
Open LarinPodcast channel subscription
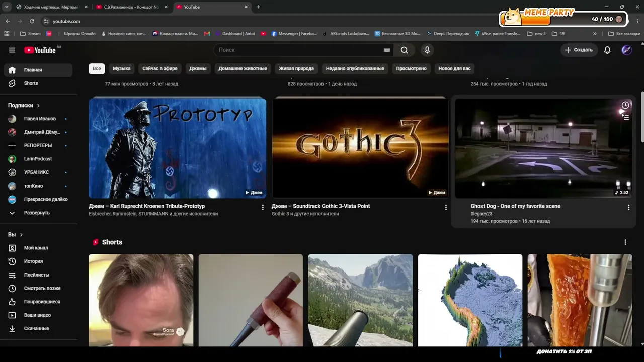38,159
